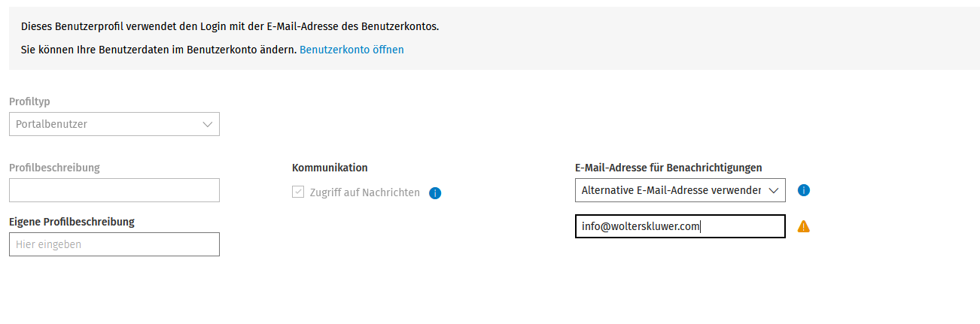
Task: Click the chevron arrow of the e-mail address dropdown
Action: (773, 191)
